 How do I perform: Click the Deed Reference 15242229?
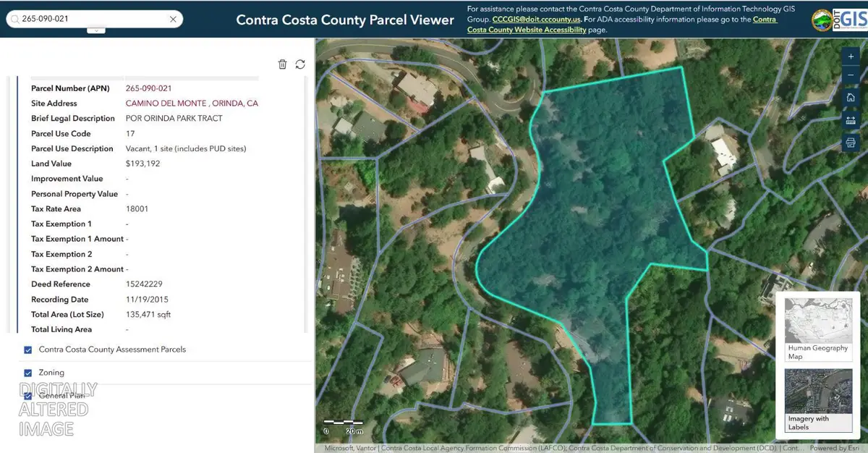coord(143,284)
